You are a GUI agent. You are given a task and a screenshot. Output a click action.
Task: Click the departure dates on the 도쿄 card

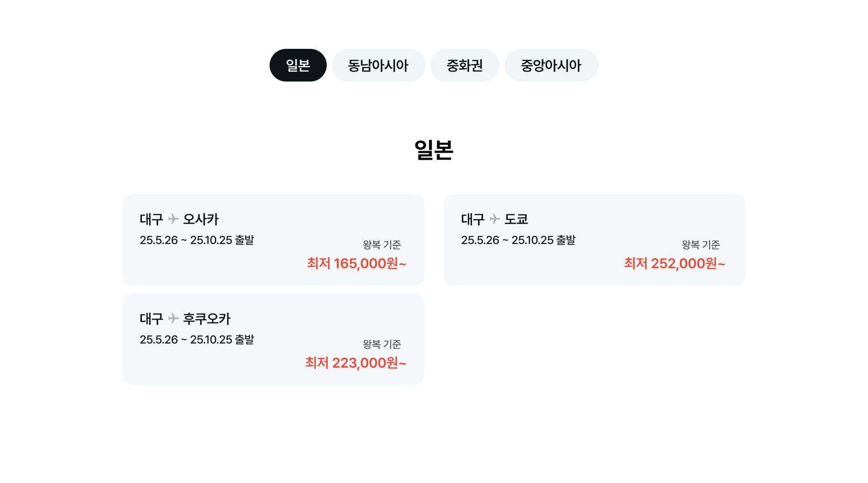(518, 240)
